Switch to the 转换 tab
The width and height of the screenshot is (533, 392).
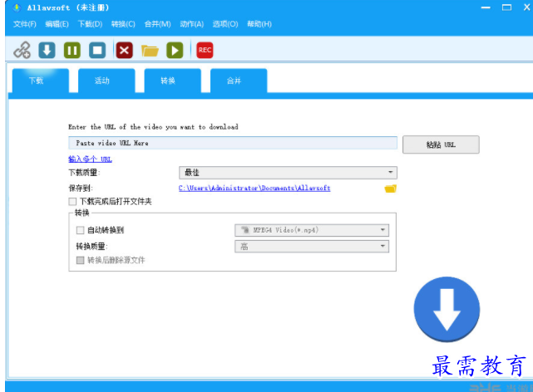(x=173, y=81)
